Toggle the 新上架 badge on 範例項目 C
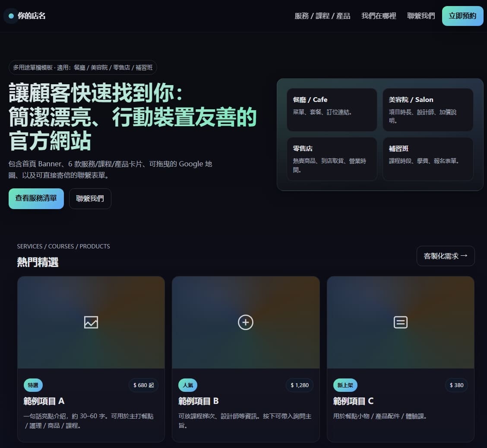 coord(345,385)
